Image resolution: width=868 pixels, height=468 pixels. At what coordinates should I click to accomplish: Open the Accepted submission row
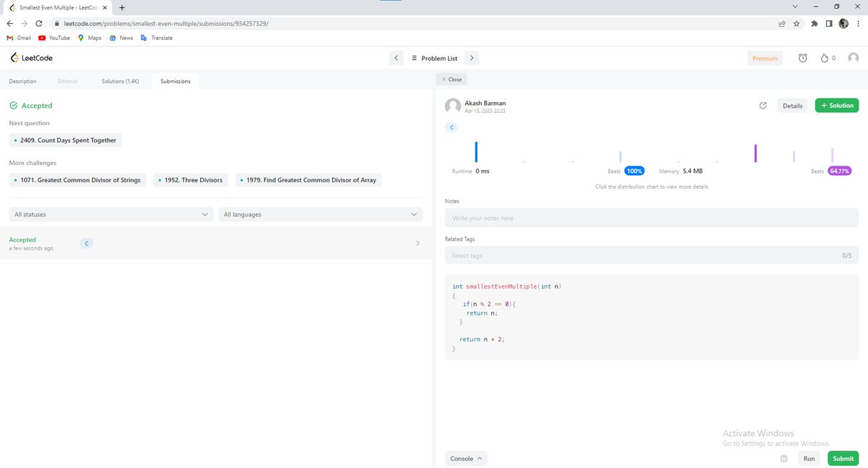[216, 244]
